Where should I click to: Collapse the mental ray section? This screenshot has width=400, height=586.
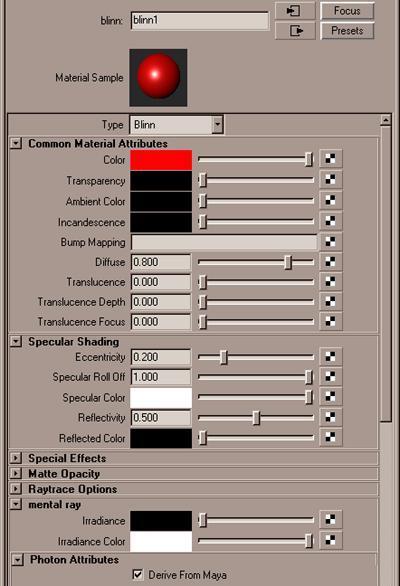click(16, 505)
